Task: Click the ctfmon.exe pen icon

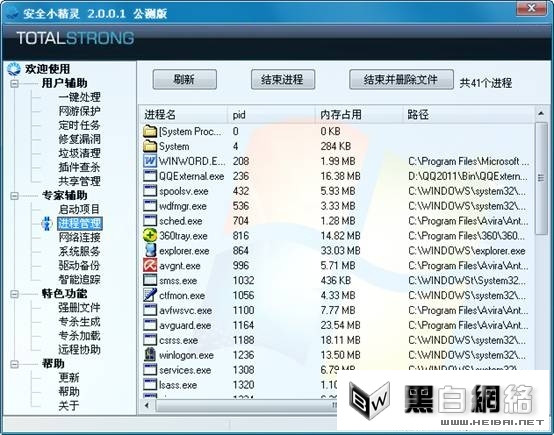Action: [x=150, y=295]
